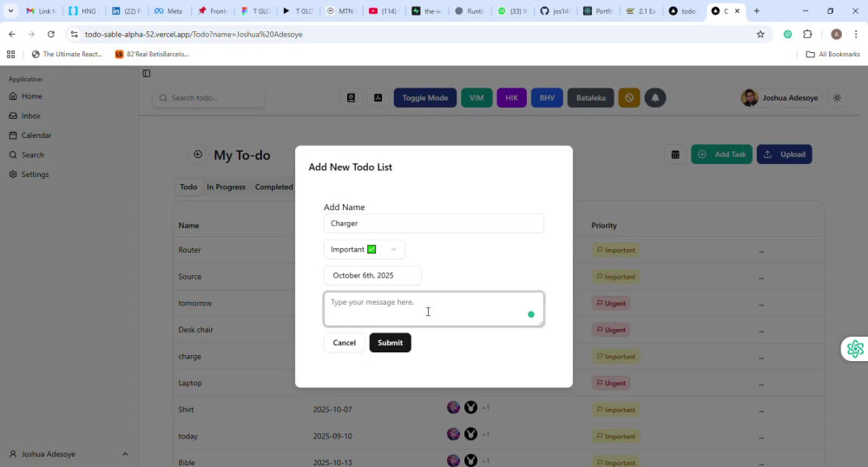Open the Chrome menu three dots
The height and width of the screenshot is (467, 868).
tap(856, 35)
